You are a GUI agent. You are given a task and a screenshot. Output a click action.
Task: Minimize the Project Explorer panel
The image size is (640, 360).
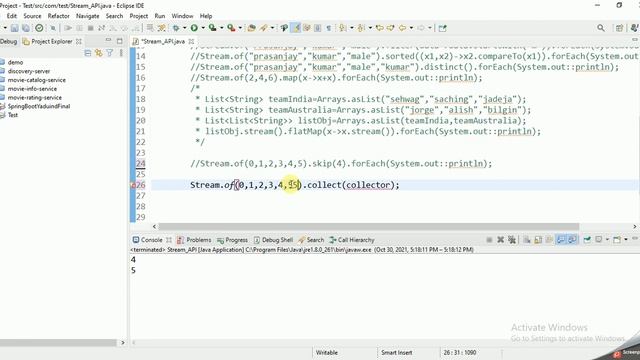coord(108,40)
